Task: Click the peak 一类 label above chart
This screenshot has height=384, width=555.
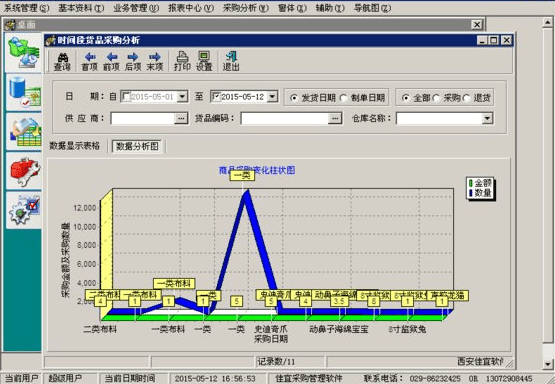Action: [x=242, y=175]
